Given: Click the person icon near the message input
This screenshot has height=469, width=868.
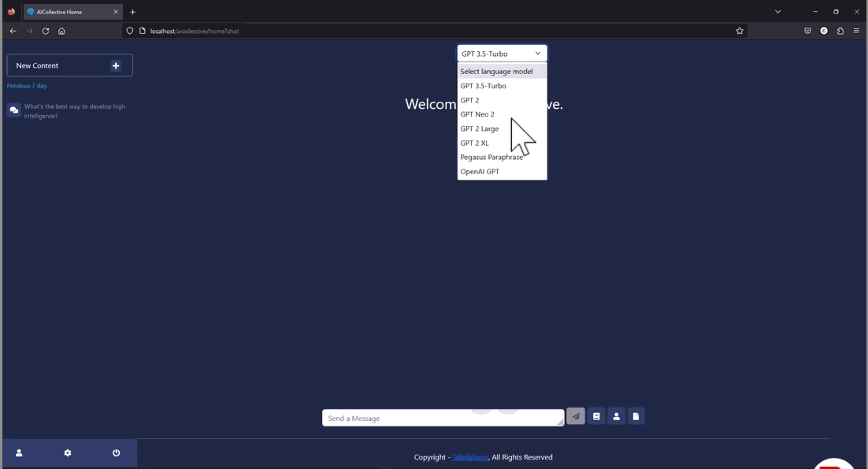Looking at the screenshot, I should pyautogui.click(x=616, y=415).
